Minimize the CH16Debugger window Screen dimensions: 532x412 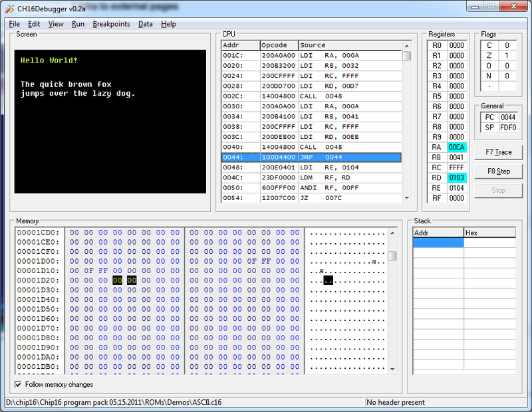pos(475,7)
